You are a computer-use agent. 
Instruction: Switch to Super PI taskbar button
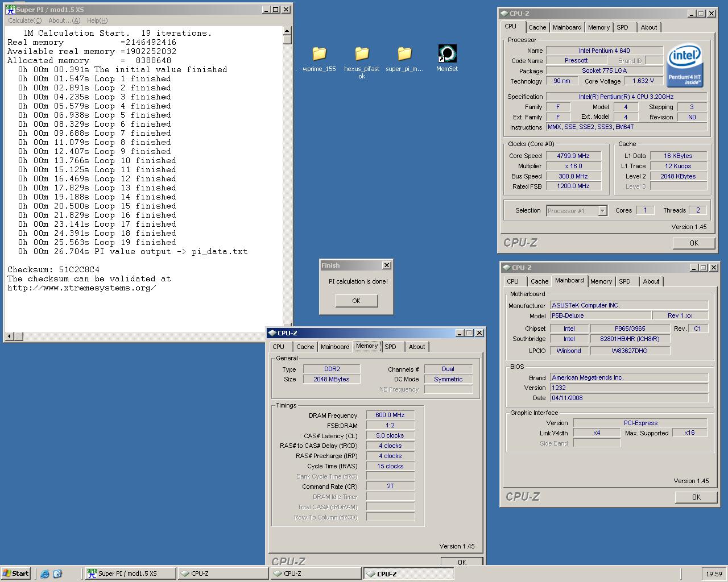[x=130, y=573]
